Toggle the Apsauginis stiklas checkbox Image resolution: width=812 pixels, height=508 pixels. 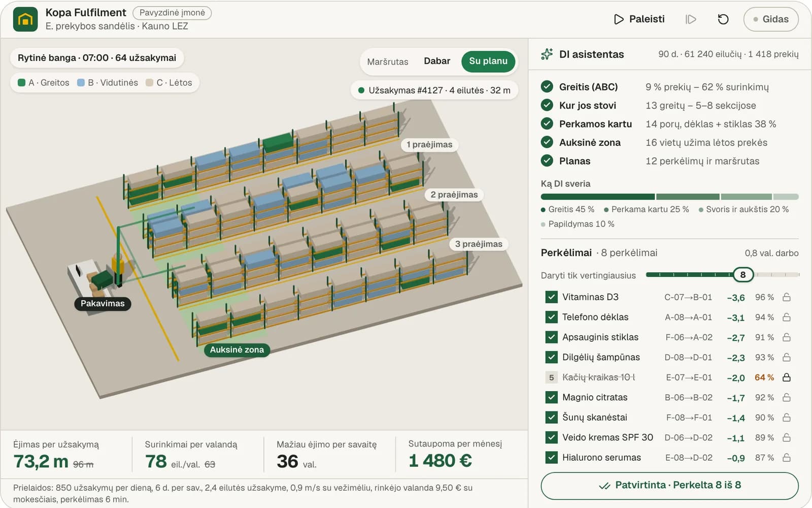click(x=551, y=337)
